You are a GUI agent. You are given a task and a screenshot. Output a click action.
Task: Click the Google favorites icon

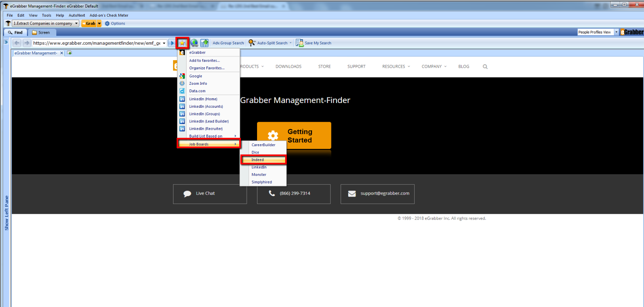[182, 76]
